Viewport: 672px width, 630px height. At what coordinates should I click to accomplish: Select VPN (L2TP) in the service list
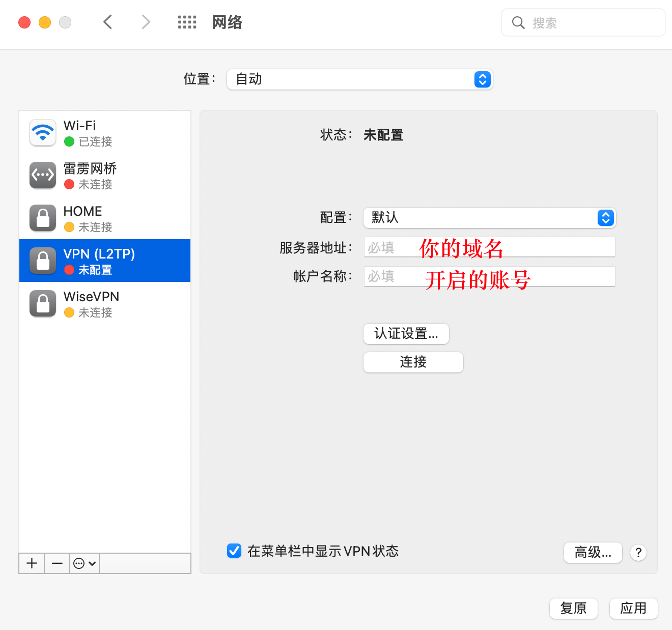point(105,261)
